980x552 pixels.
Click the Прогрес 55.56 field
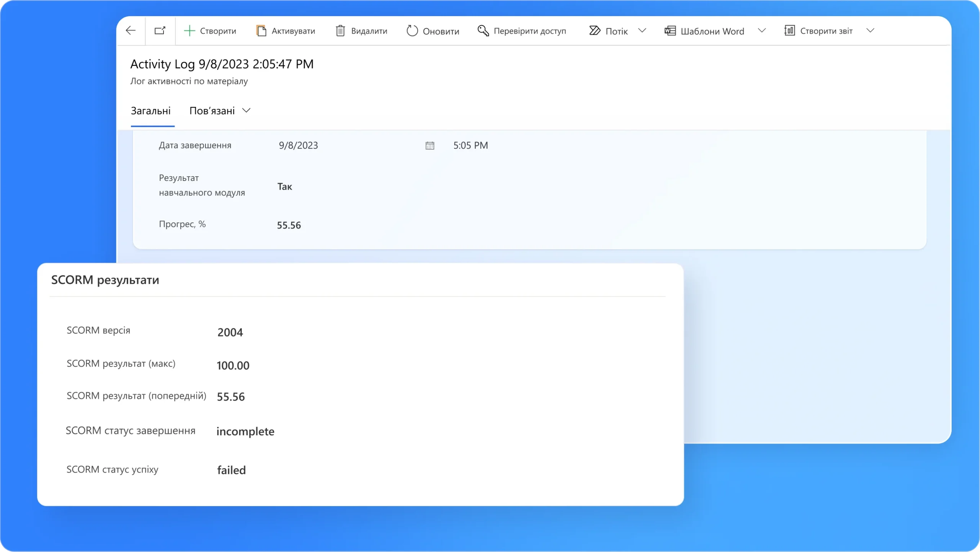click(289, 225)
